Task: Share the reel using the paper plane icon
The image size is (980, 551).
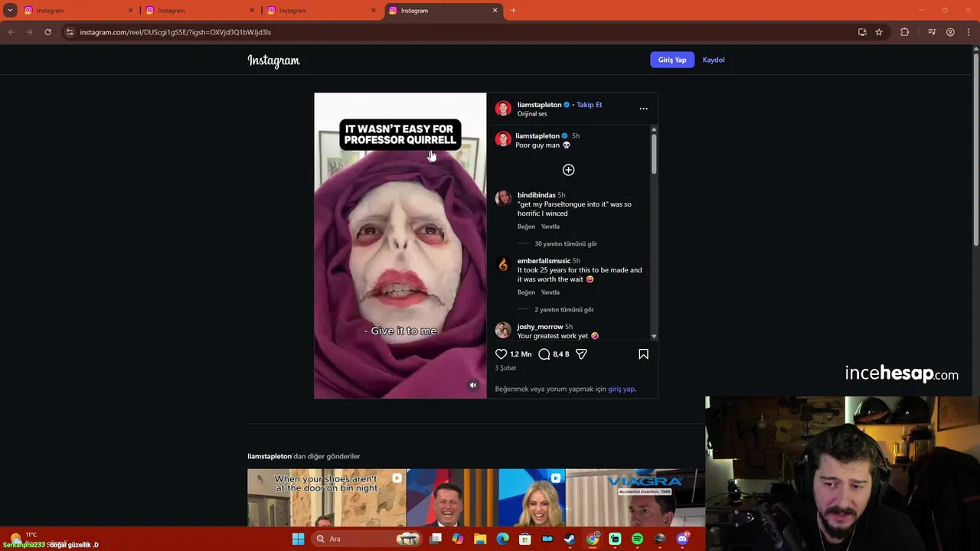Action: coord(581,354)
